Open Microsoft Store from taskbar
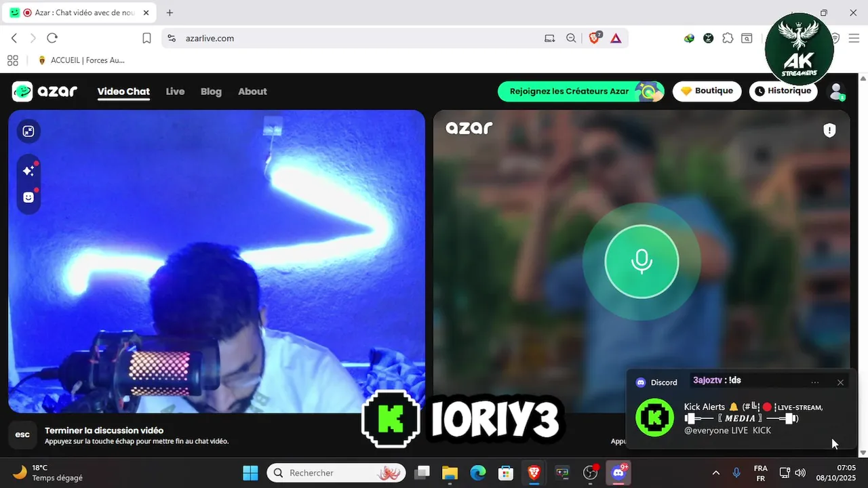This screenshot has height=488, width=868. point(506,472)
